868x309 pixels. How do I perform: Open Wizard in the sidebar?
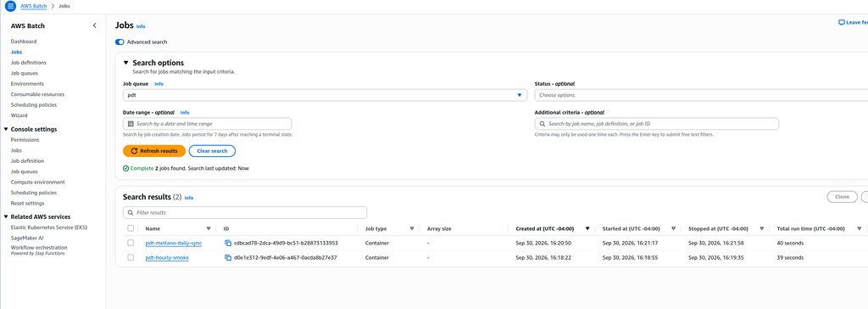click(x=19, y=115)
